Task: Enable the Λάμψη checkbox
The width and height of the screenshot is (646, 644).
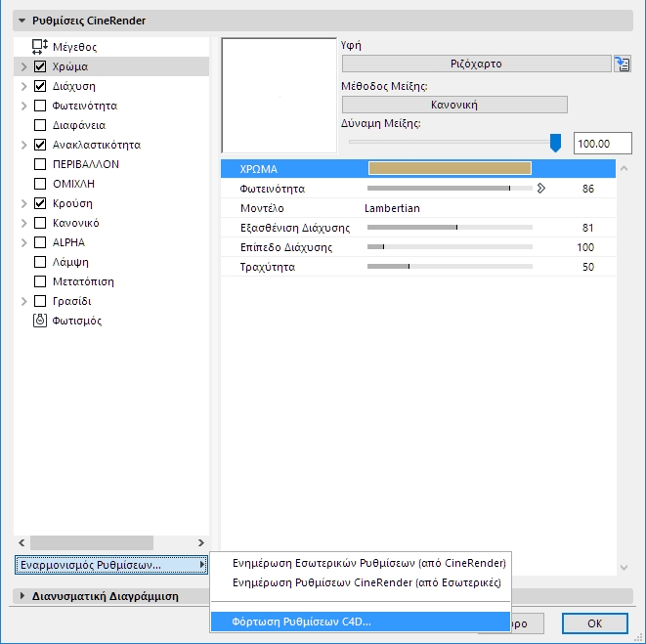Action: tap(40, 262)
